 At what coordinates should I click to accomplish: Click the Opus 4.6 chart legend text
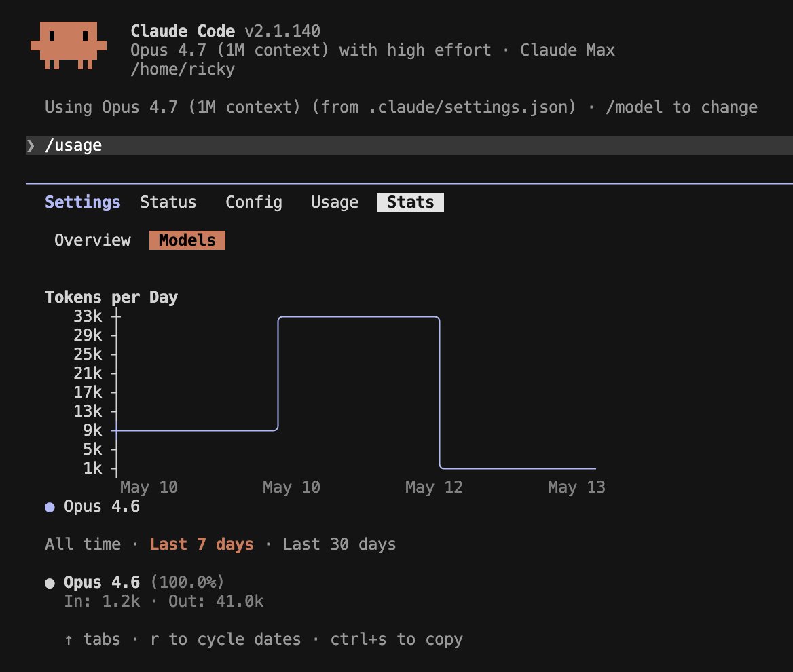102,506
